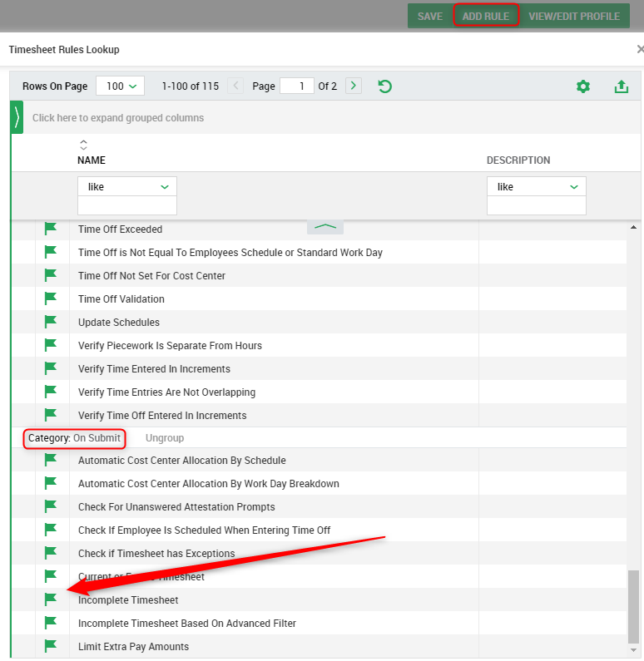This screenshot has height=661, width=644.
Task: Click the DESCRIPTION column header
Action: 518,160
